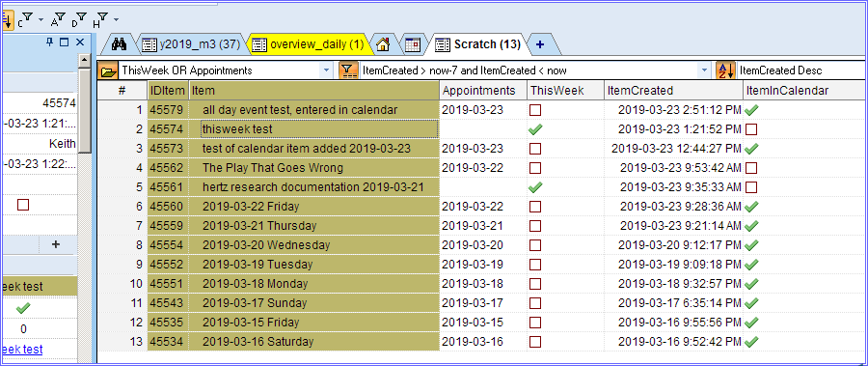Click the plus button in left pane
The height and width of the screenshot is (366, 868).
tap(55, 244)
